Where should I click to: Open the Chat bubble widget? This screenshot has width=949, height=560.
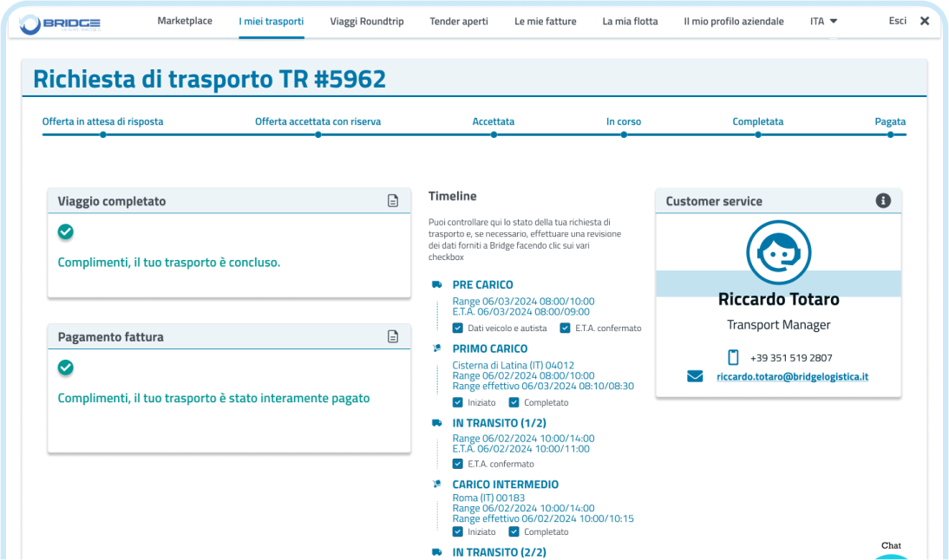(891, 551)
